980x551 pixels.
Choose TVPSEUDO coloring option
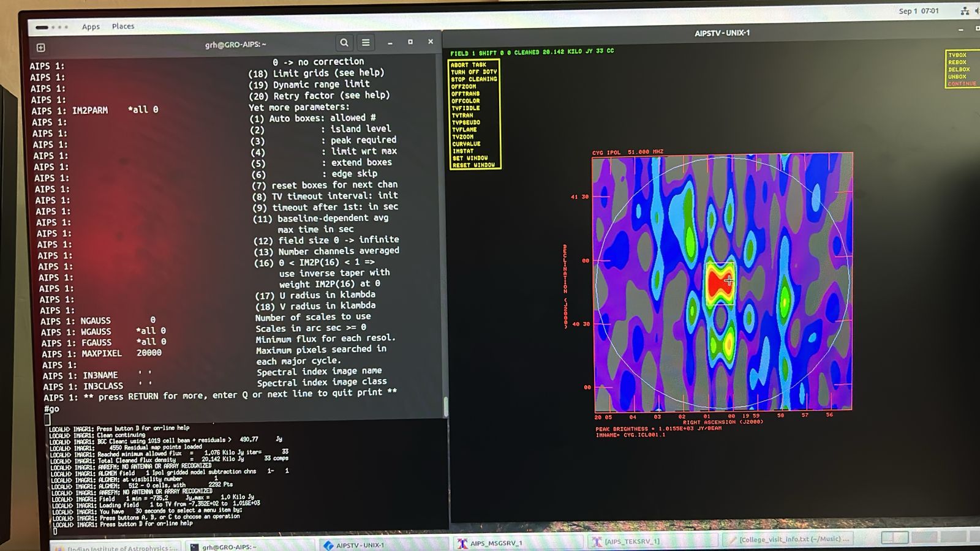(x=466, y=122)
